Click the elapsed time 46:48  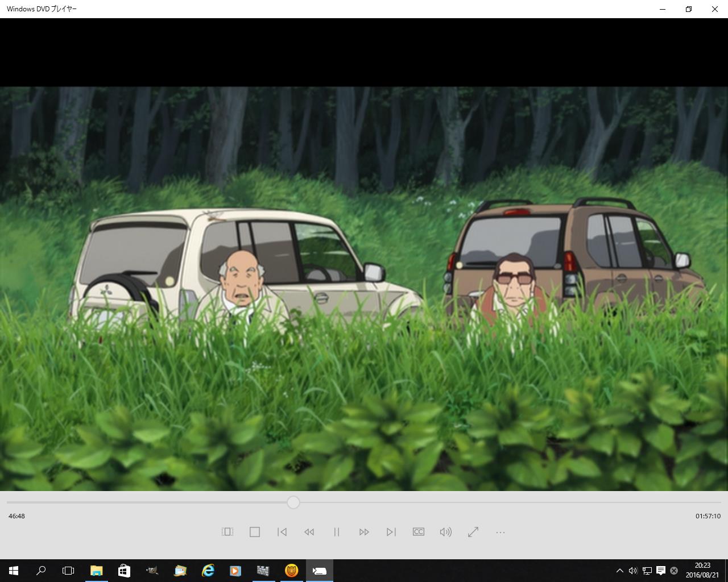coord(16,516)
